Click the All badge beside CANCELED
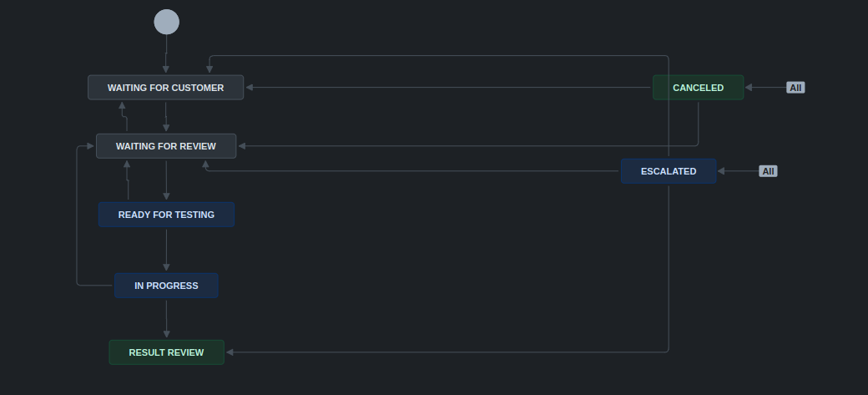 pos(795,88)
